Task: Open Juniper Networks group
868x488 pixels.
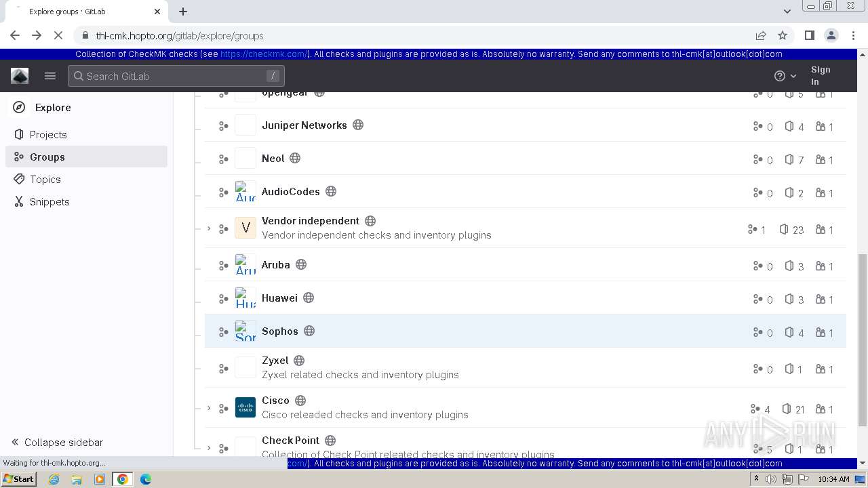Action: tap(304, 125)
